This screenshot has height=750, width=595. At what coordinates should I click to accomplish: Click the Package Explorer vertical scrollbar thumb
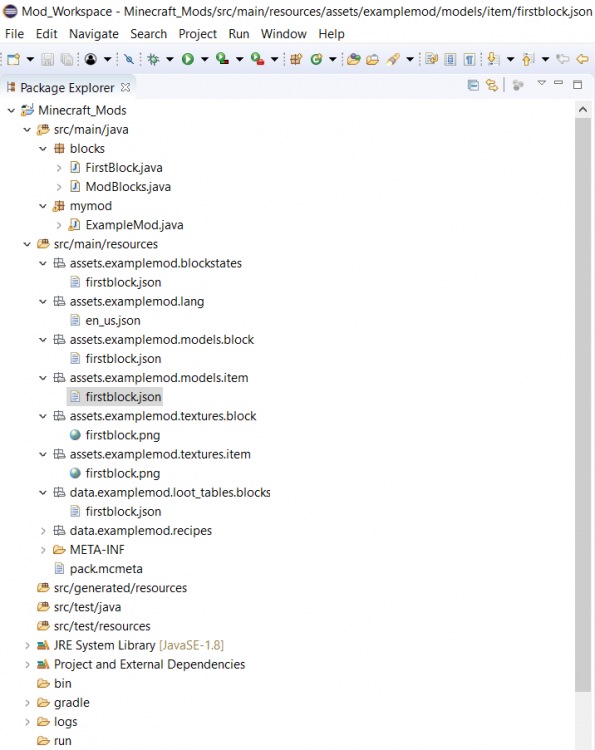pyautogui.click(x=583, y=405)
